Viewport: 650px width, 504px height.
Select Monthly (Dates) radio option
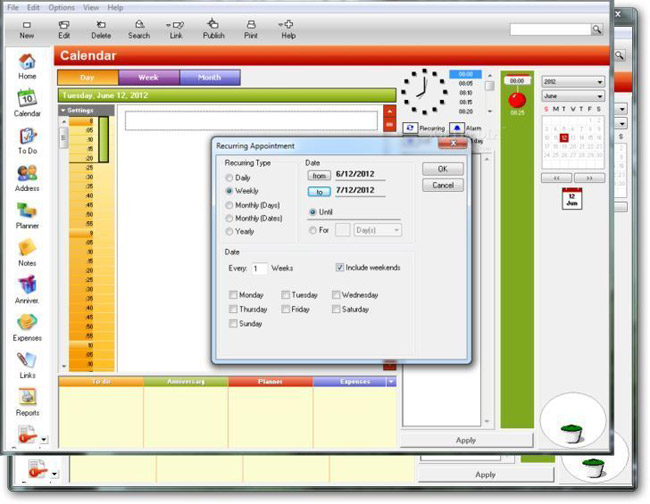point(230,218)
